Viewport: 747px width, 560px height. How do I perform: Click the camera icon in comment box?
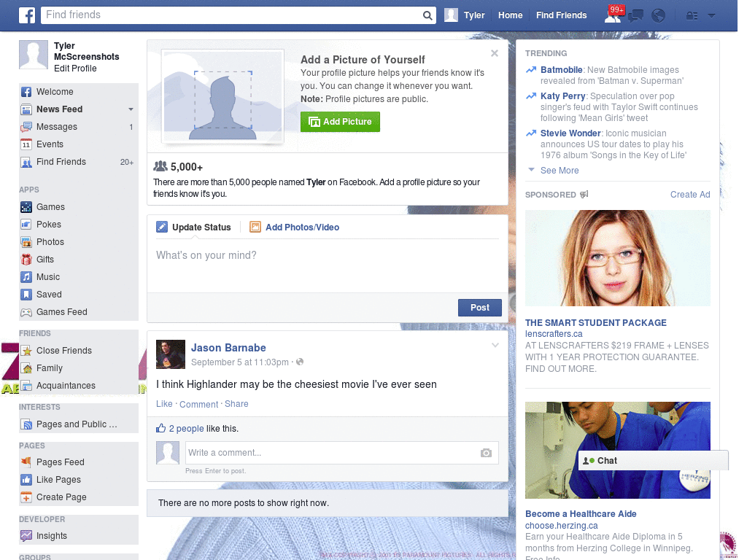tap(486, 453)
